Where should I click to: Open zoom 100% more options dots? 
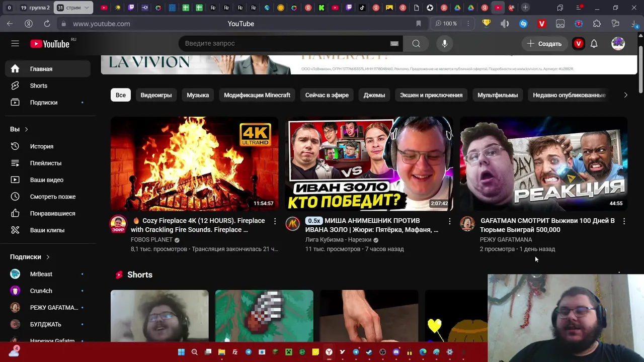(468, 24)
